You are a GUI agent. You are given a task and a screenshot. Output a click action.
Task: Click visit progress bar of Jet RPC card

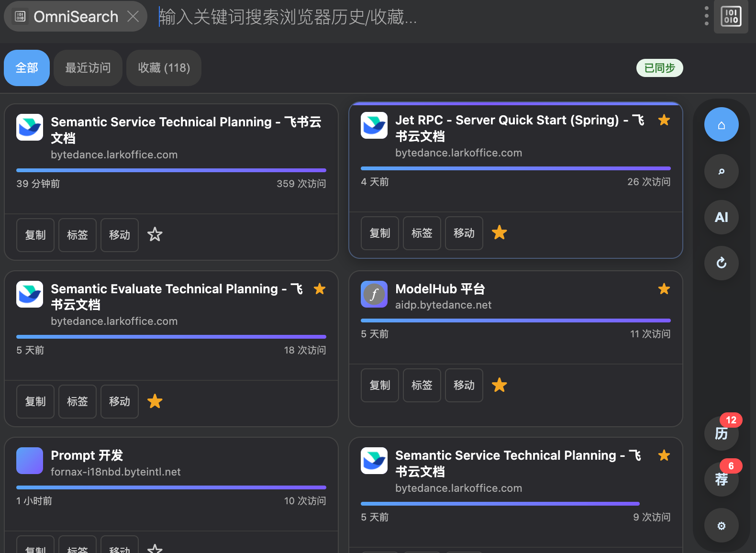pos(516,168)
